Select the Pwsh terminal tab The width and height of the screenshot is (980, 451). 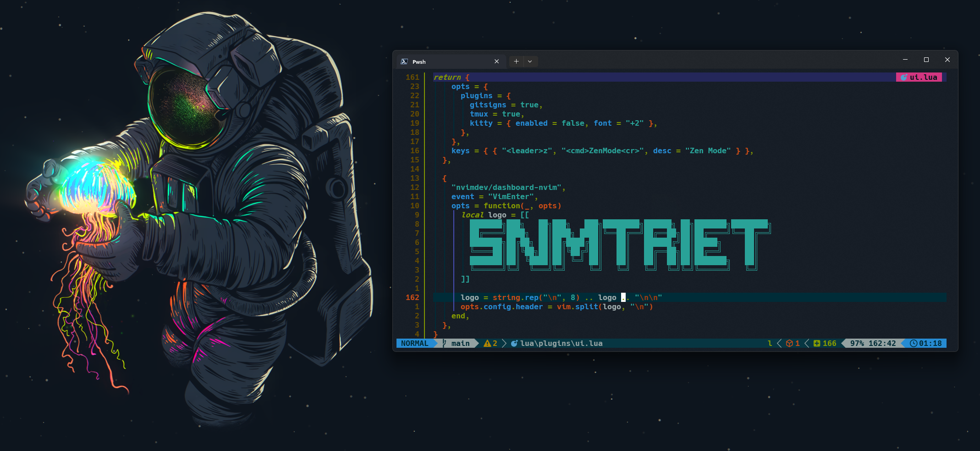[451, 61]
